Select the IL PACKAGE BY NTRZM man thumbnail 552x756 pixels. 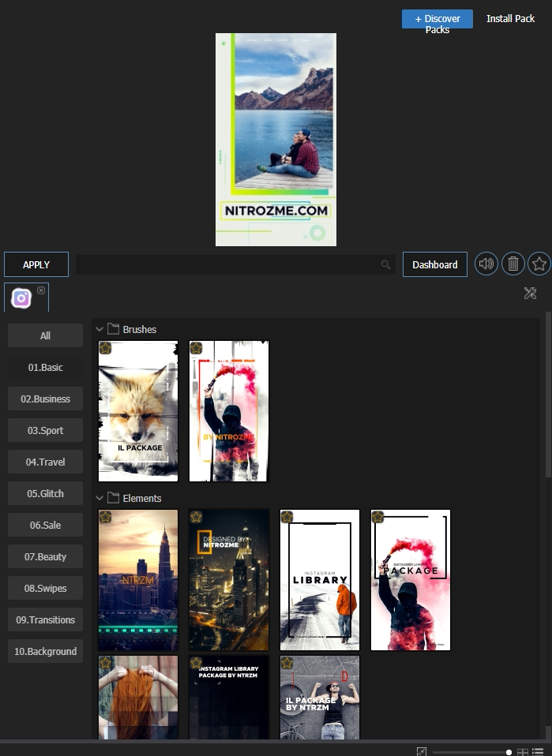[319, 697]
